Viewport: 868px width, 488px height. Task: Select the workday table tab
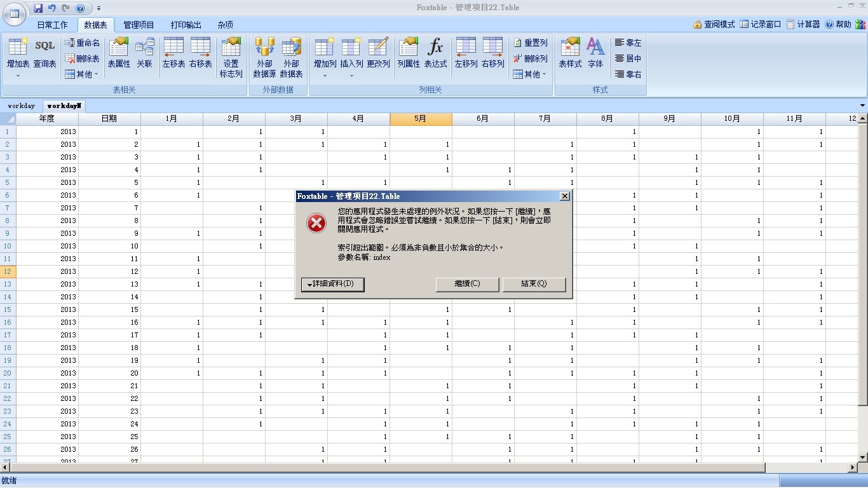point(22,106)
